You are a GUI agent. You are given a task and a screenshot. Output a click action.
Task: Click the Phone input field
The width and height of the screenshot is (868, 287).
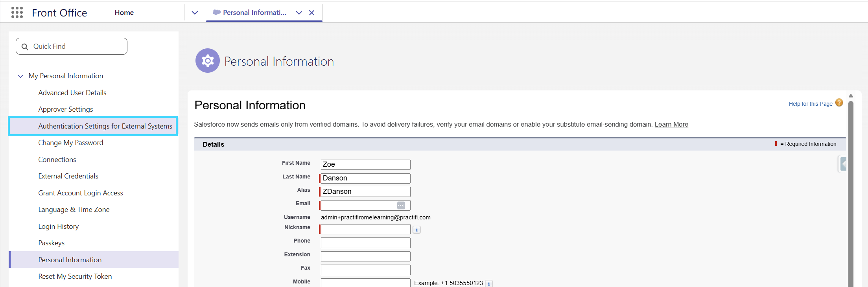[x=366, y=243]
